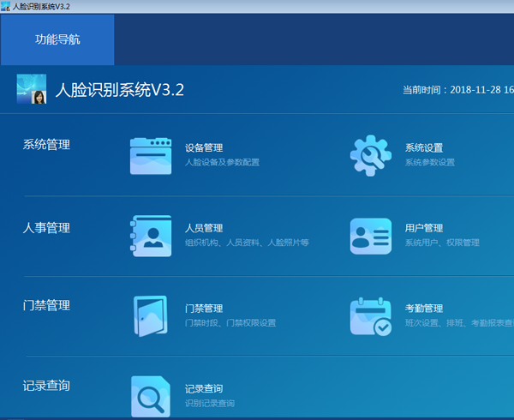This screenshot has height=420, width=514.
Task: Go to the 考勤管理 text link
Action: 424,309
